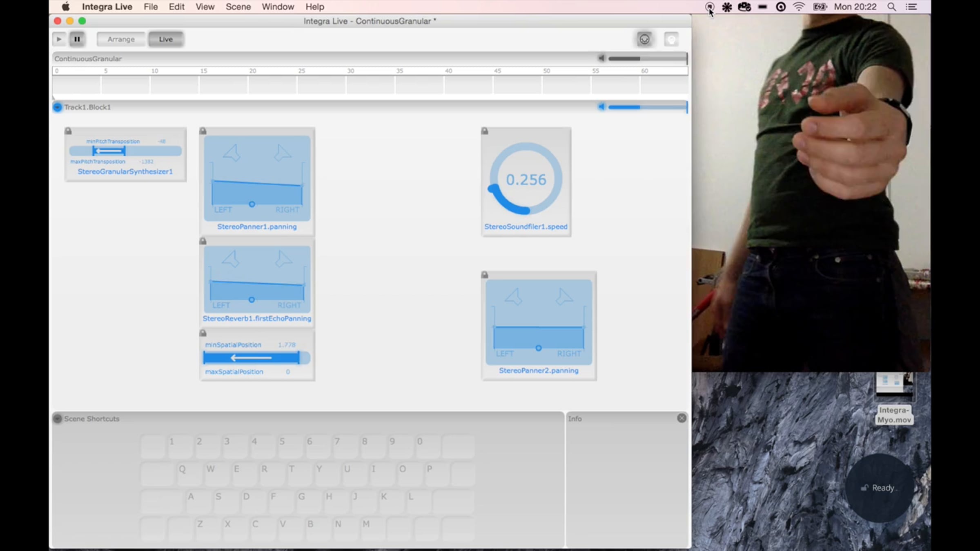
Task: Click the StereoSoundfiler1.speed dial showing 0.256
Action: pos(526,179)
